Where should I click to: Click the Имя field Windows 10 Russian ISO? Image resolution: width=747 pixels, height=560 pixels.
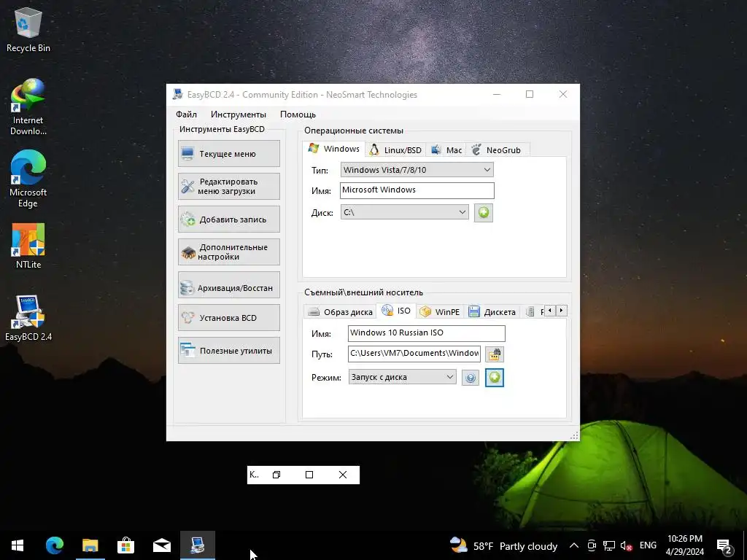pos(426,332)
